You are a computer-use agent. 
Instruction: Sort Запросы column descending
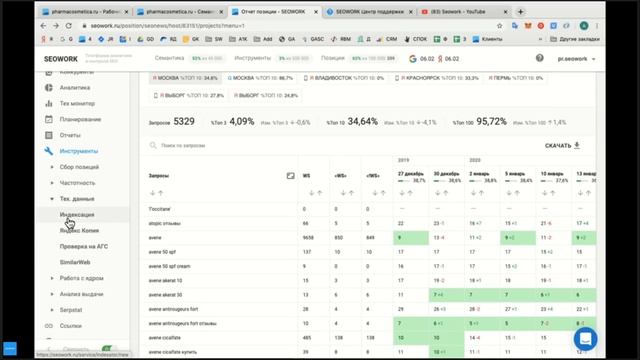(153, 193)
